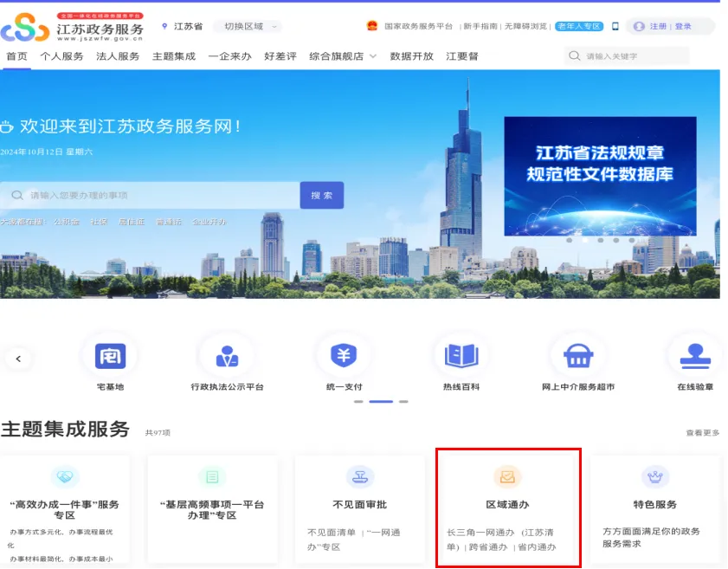This screenshot has width=728, height=569.
Task: Toggle the 老年人专区 mode
Action: 579,27
